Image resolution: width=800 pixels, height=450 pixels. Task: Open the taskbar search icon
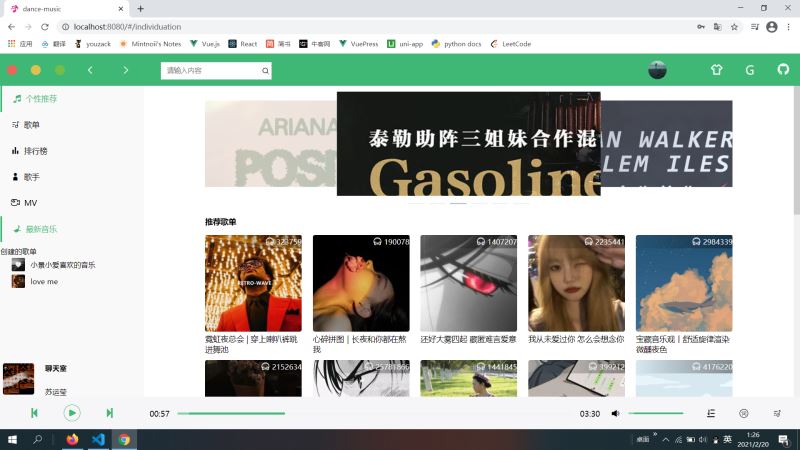(x=38, y=439)
